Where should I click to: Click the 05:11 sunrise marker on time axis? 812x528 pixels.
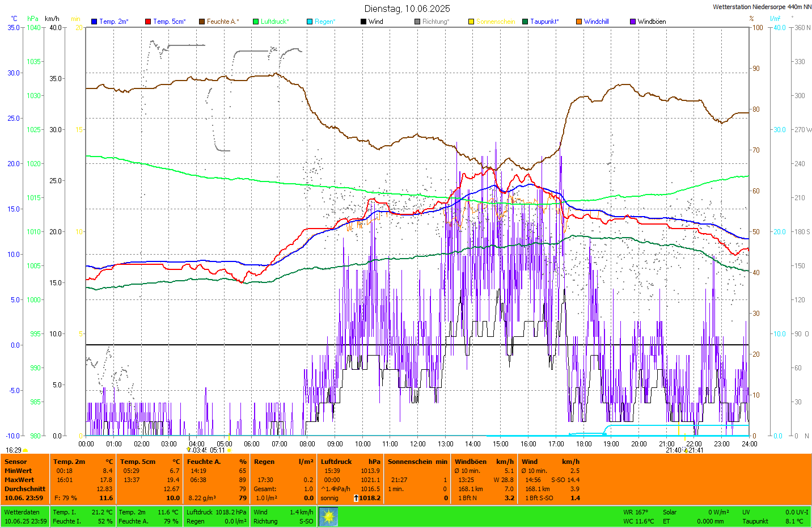coord(218,450)
